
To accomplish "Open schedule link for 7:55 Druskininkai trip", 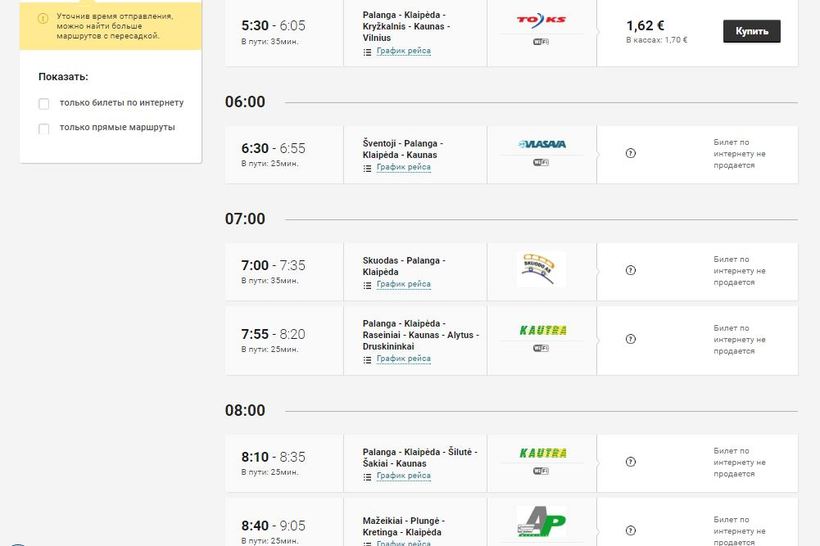I will click(403, 358).
